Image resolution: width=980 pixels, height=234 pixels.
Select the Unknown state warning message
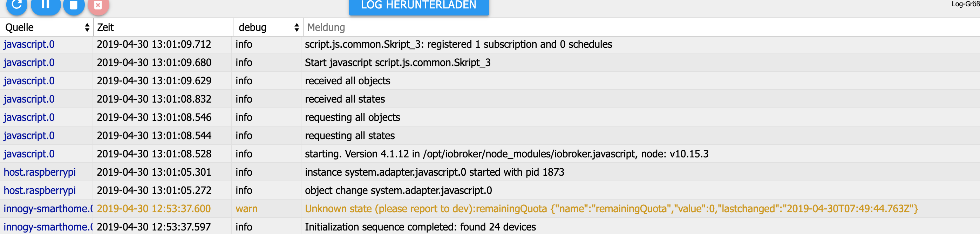click(611, 209)
